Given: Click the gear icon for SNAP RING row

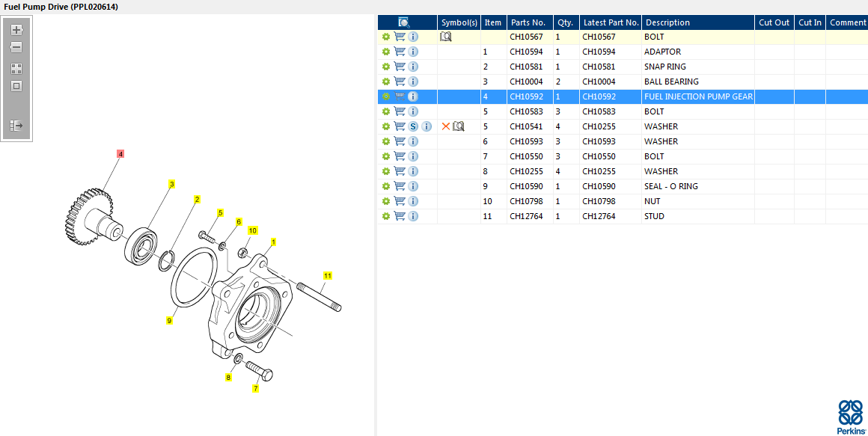Looking at the screenshot, I should (x=386, y=67).
